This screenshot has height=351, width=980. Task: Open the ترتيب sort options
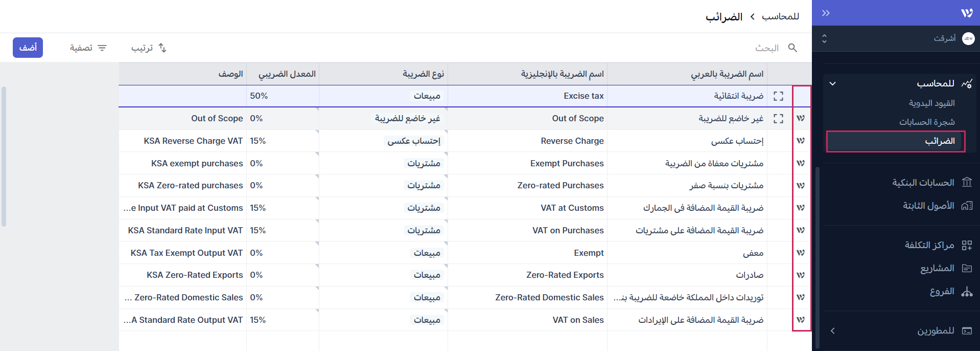(x=149, y=48)
